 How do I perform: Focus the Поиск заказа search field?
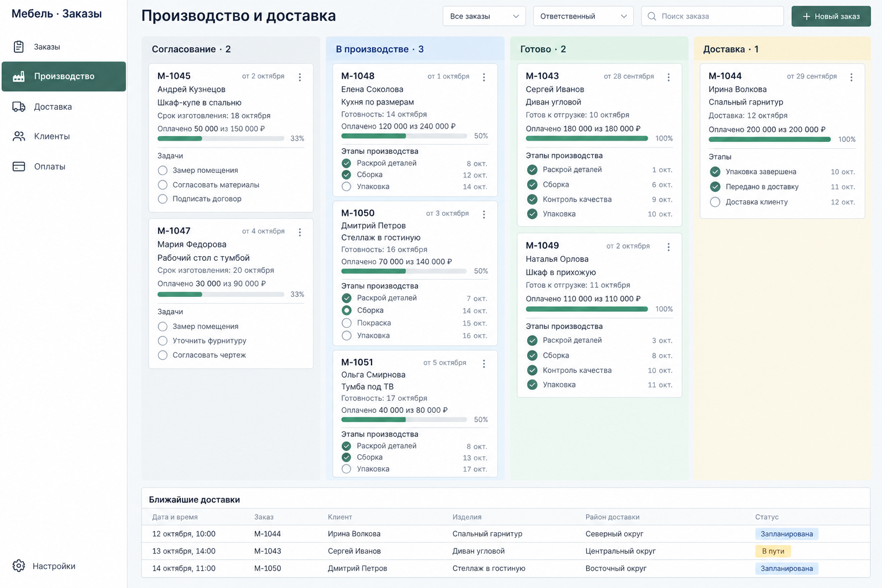click(712, 16)
